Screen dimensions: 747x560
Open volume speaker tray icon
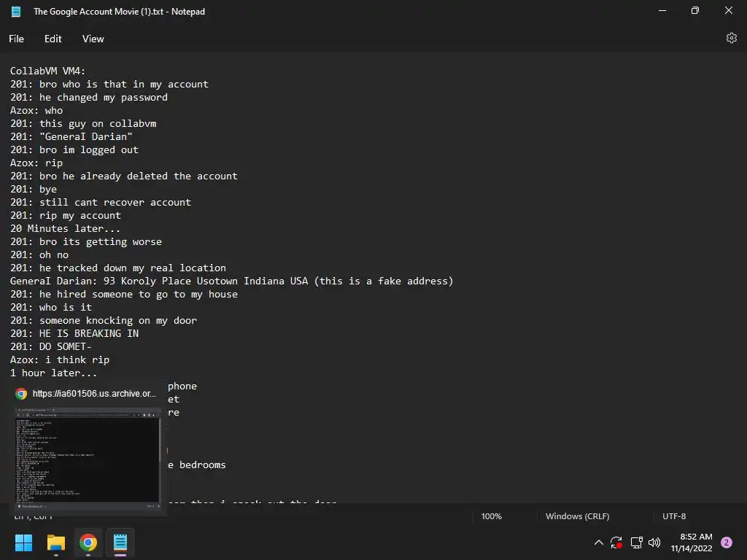655,542
